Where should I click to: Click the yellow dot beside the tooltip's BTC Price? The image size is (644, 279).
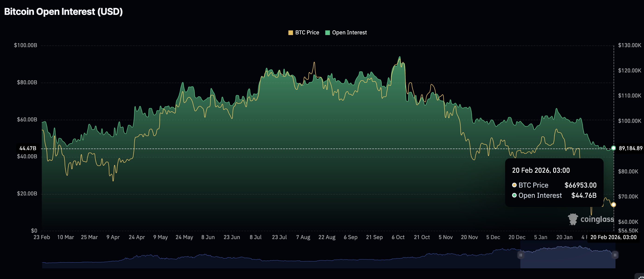pyautogui.click(x=514, y=185)
